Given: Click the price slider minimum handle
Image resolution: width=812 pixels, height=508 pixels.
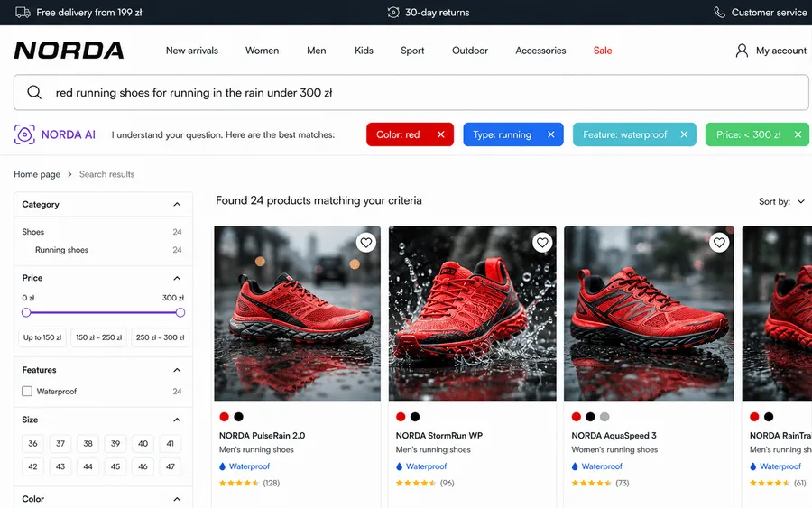Looking at the screenshot, I should tap(26, 313).
